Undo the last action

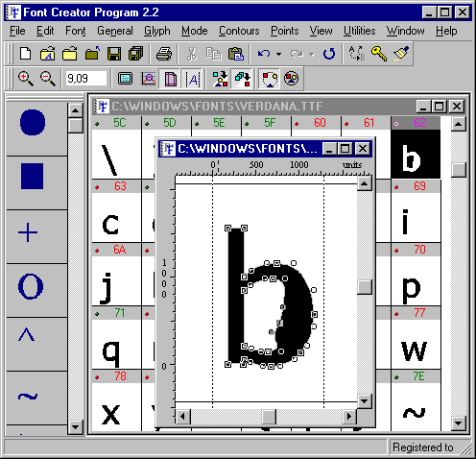click(x=264, y=54)
